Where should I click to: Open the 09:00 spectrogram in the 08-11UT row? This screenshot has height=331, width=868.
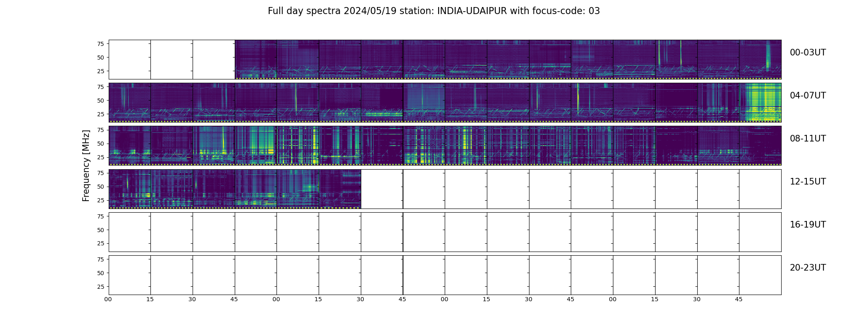coord(298,146)
